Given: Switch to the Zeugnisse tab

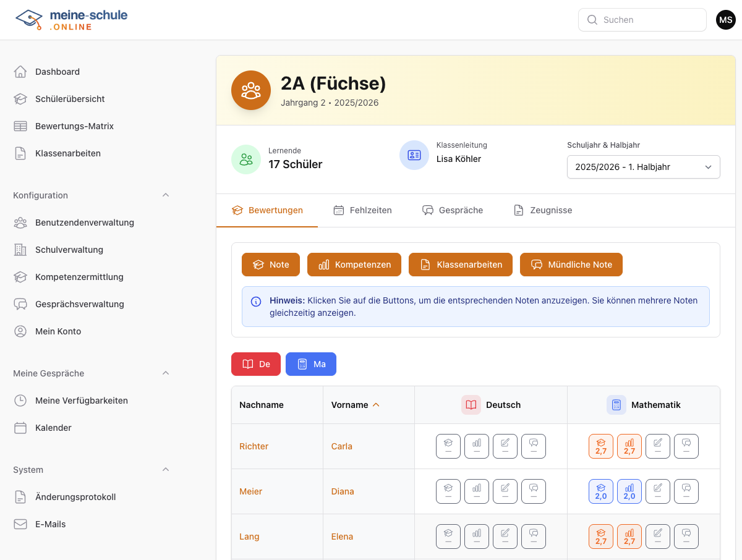Looking at the screenshot, I should (542, 210).
